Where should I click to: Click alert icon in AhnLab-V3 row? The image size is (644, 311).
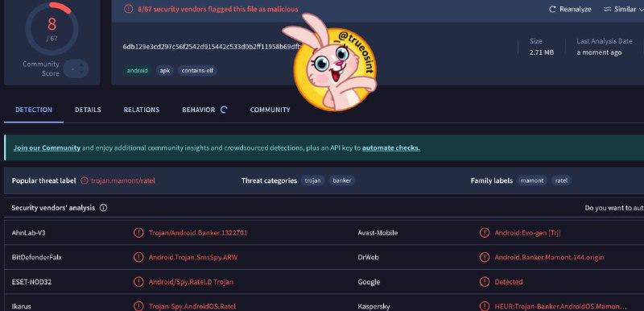tap(138, 233)
